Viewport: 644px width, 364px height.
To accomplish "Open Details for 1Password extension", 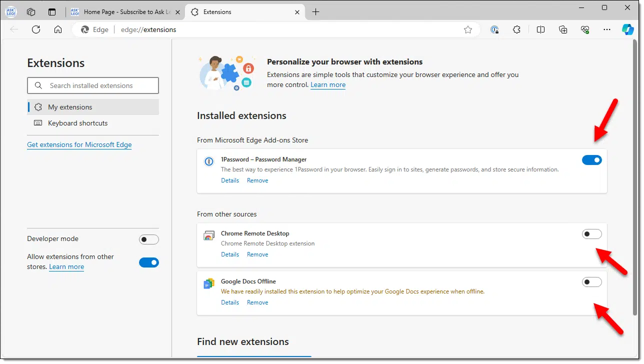I will (x=230, y=180).
